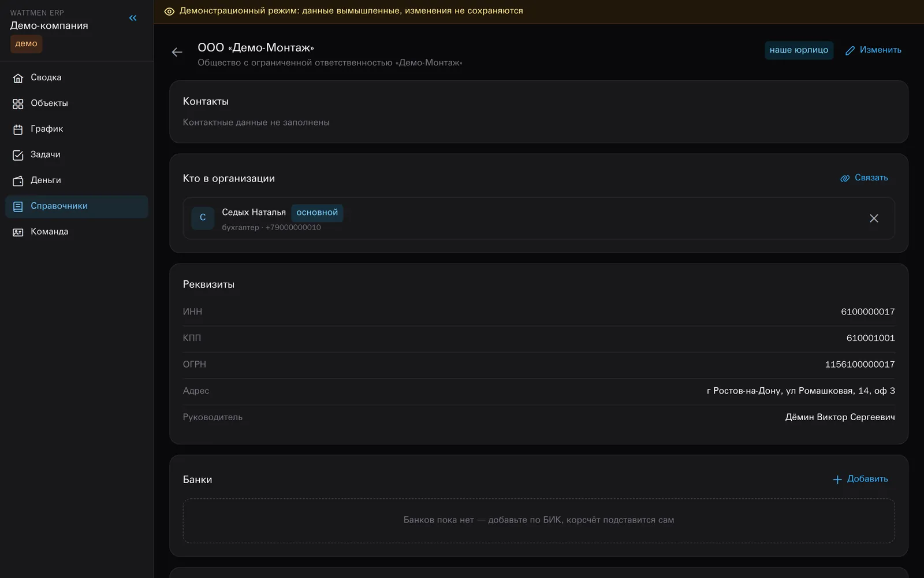924x578 pixels.
Task: Click the empty banks placeholder text
Action: (539, 520)
